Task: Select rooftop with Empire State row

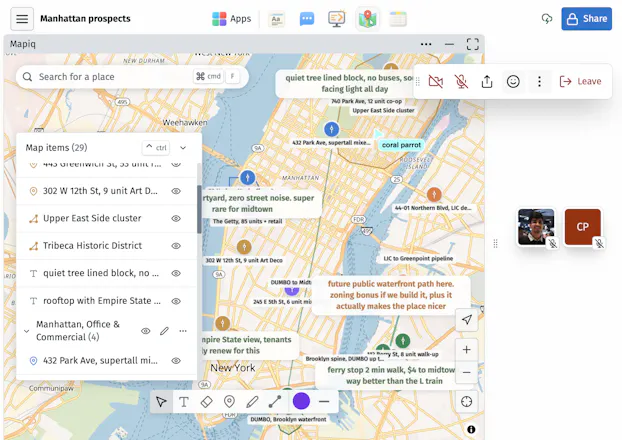Action: click(106, 301)
